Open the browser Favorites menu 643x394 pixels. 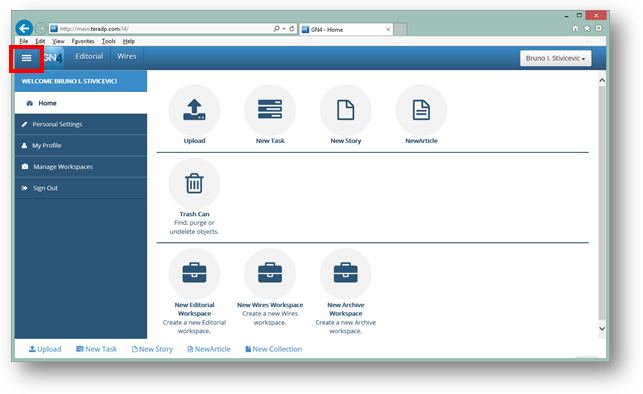coord(83,41)
